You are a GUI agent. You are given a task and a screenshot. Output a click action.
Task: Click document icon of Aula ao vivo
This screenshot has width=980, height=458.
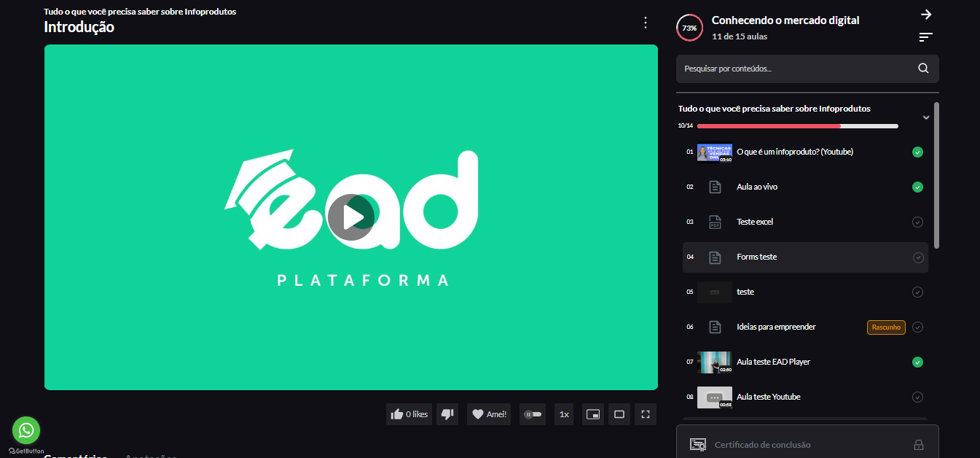[715, 187]
